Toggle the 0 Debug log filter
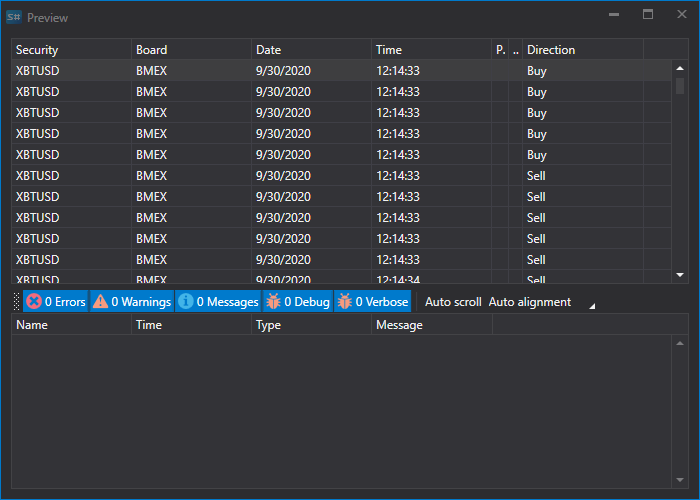 (x=297, y=302)
